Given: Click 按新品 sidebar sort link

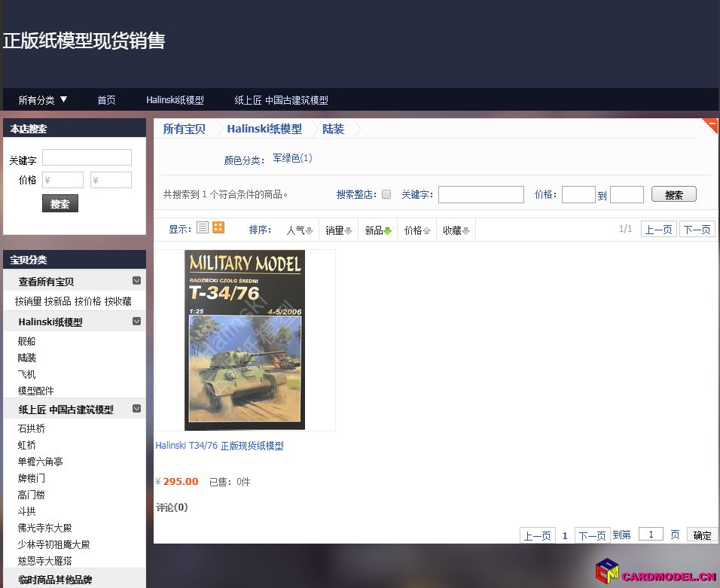Looking at the screenshot, I should pos(58,301).
